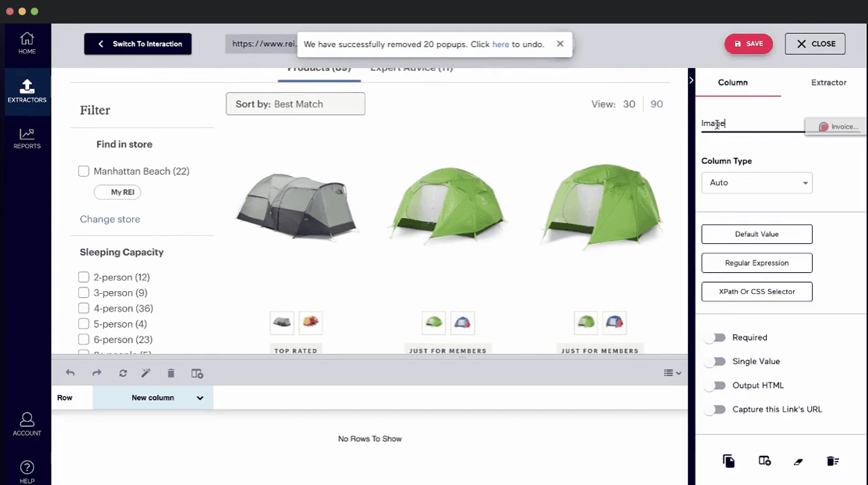Open the Reports section

tap(27, 139)
